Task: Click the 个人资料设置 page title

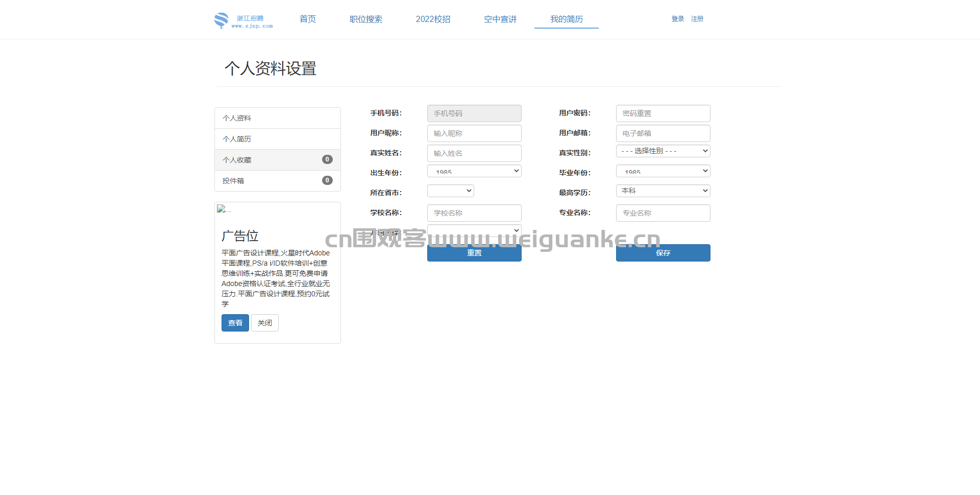Action: pos(271,68)
